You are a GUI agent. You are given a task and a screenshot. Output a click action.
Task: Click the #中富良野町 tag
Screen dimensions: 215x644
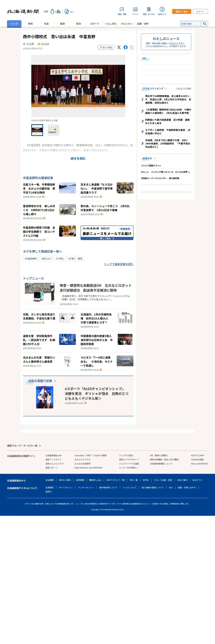[31, 258]
